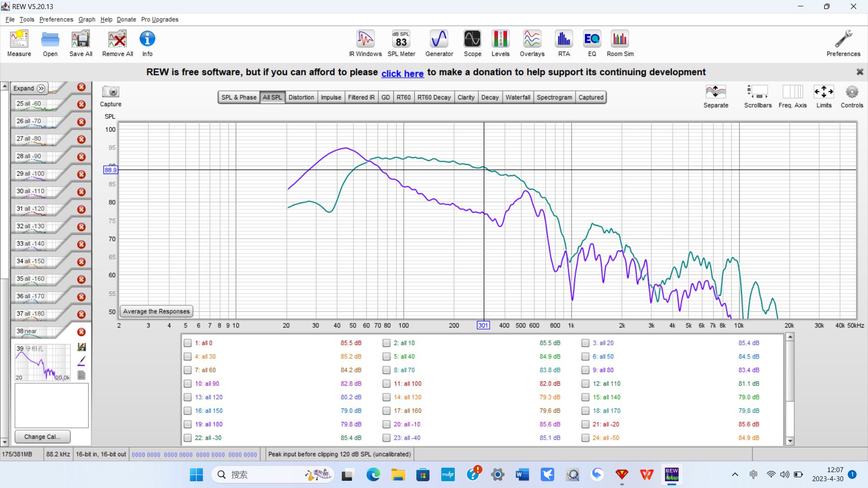Switch to RT60 Decay tab
The image size is (868, 488).
434,97
